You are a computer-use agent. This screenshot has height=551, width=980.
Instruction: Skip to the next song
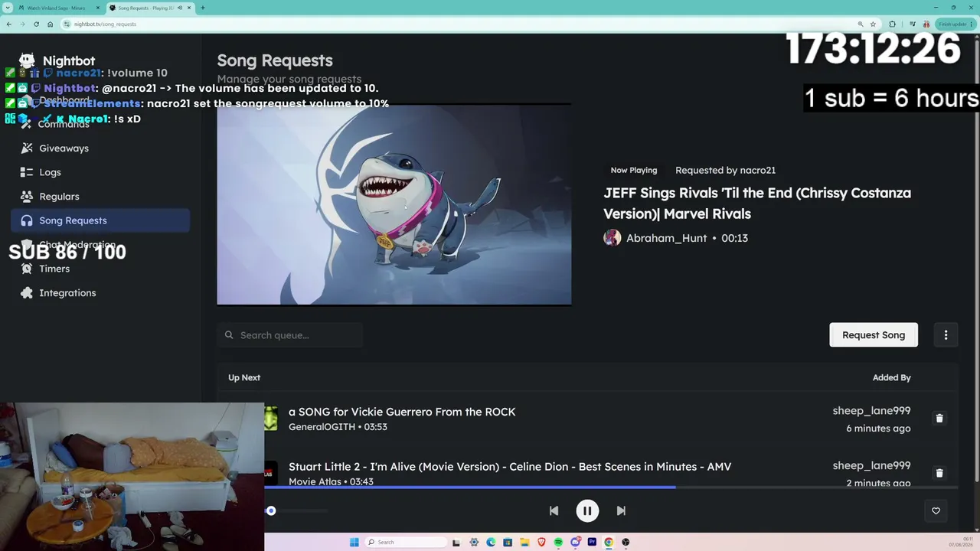coord(621,510)
